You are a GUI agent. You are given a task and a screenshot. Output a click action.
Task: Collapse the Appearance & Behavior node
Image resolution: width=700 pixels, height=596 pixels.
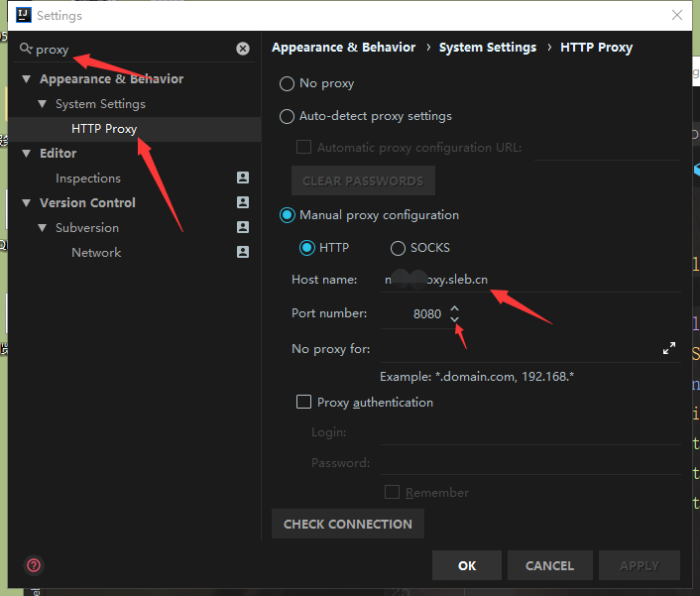[27, 79]
